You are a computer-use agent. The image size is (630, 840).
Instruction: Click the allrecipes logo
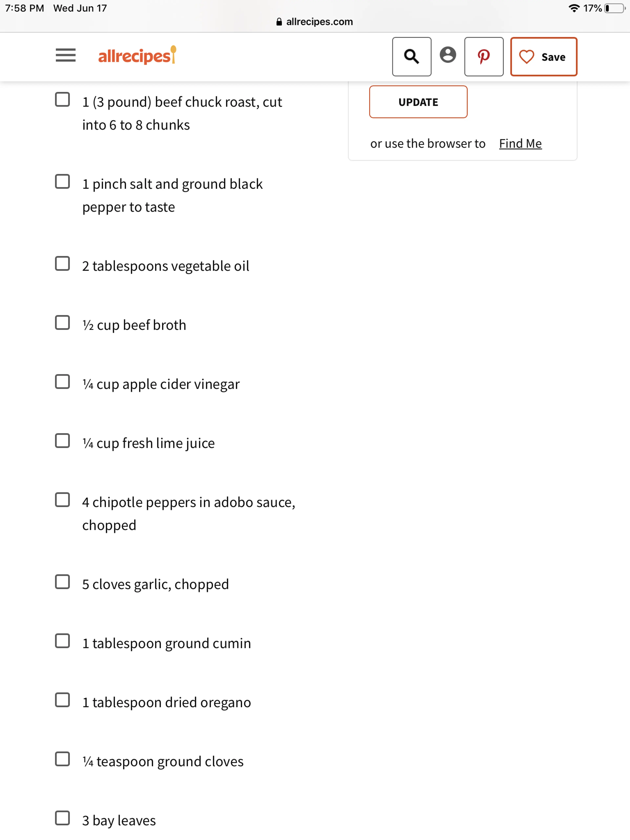137,56
